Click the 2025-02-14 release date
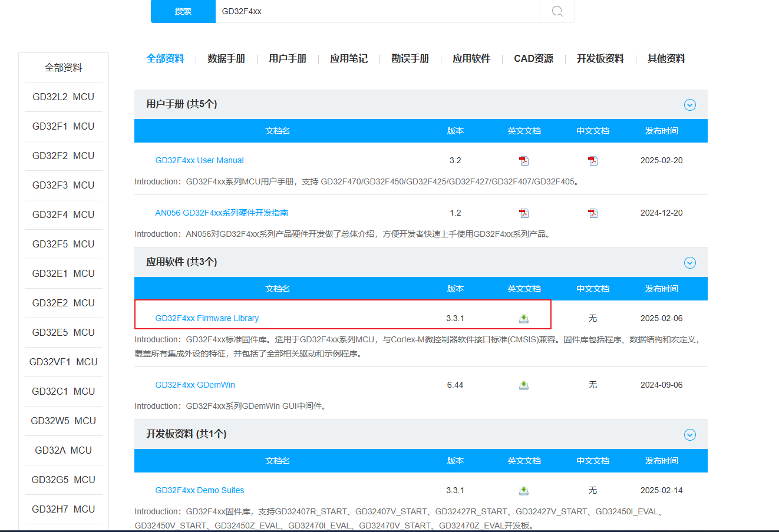779x532 pixels. point(662,490)
